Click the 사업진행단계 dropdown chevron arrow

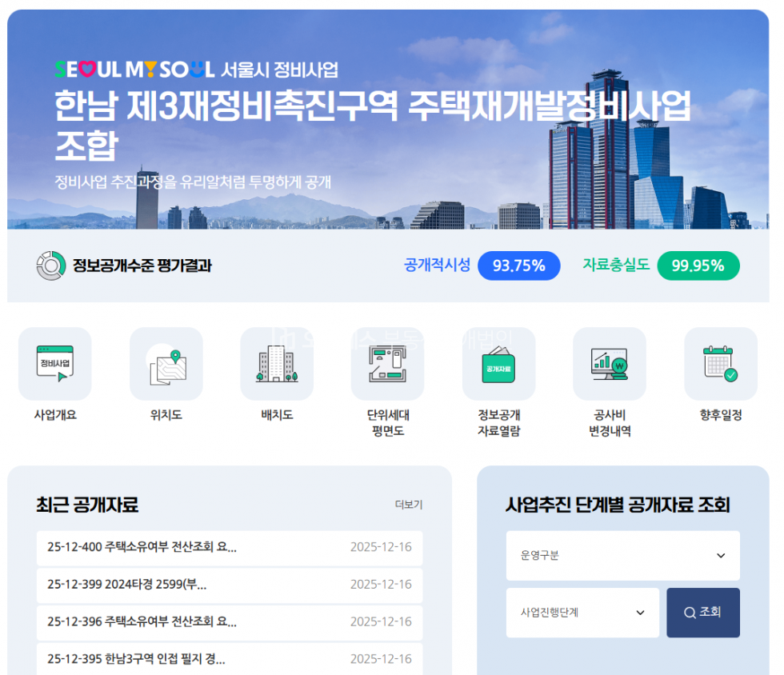[x=640, y=613]
